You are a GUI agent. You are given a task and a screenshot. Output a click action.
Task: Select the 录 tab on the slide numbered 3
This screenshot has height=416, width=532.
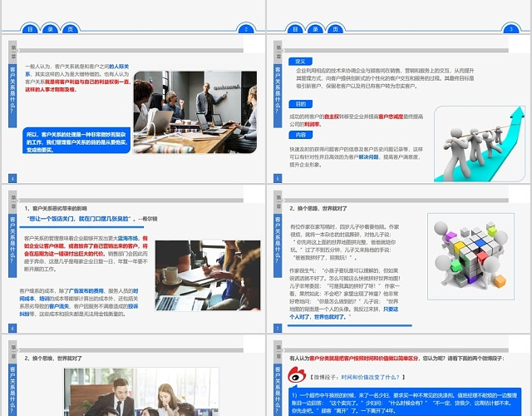click(316, 29)
